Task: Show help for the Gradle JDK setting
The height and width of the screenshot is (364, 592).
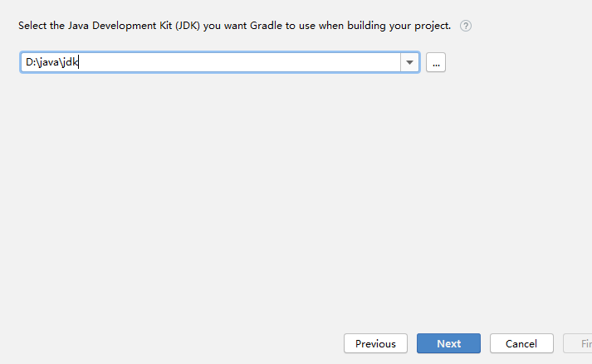Action: point(466,26)
